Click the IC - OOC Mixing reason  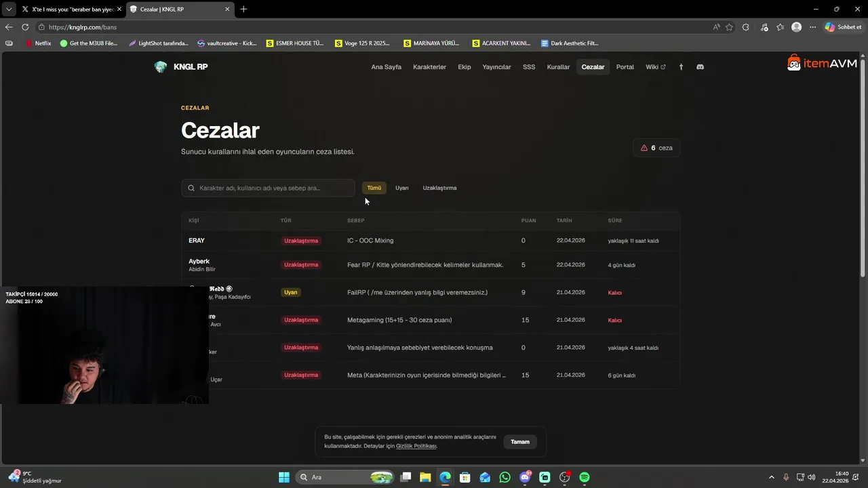click(370, 241)
